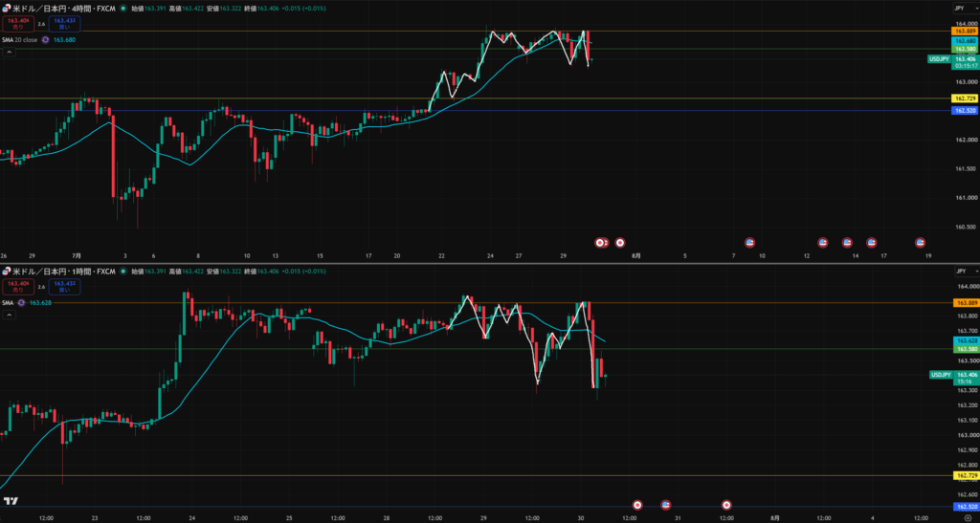Click blue 162.520 price label on 1-hour chart
980x523 pixels.
(x=966, y=507)
